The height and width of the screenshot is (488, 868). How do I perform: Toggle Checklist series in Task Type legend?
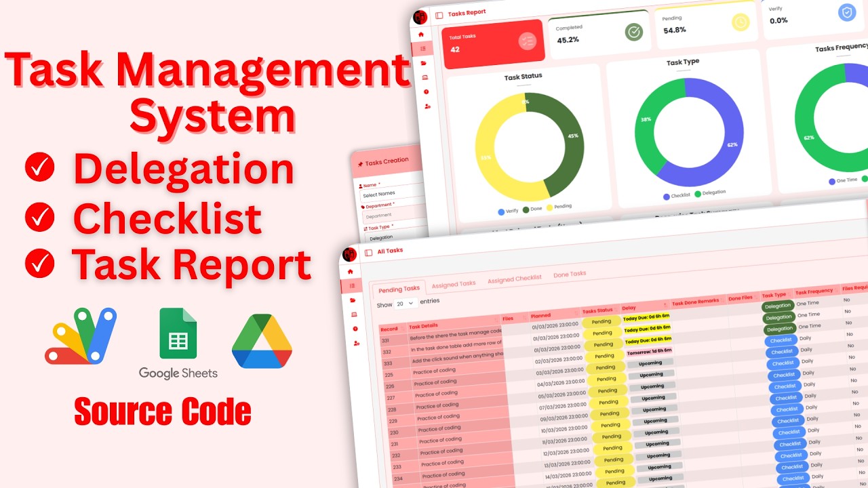pos(676,195)
